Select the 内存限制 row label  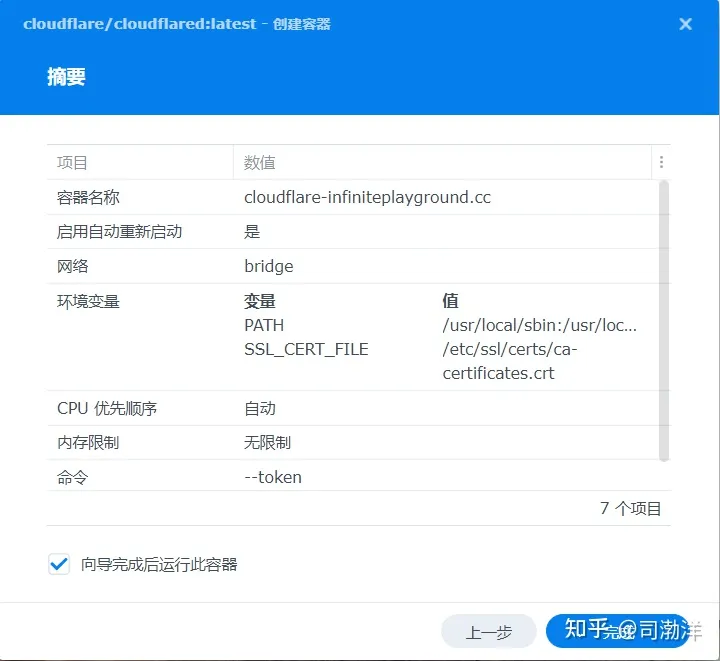pyautogui.click(x=88, y=443)
